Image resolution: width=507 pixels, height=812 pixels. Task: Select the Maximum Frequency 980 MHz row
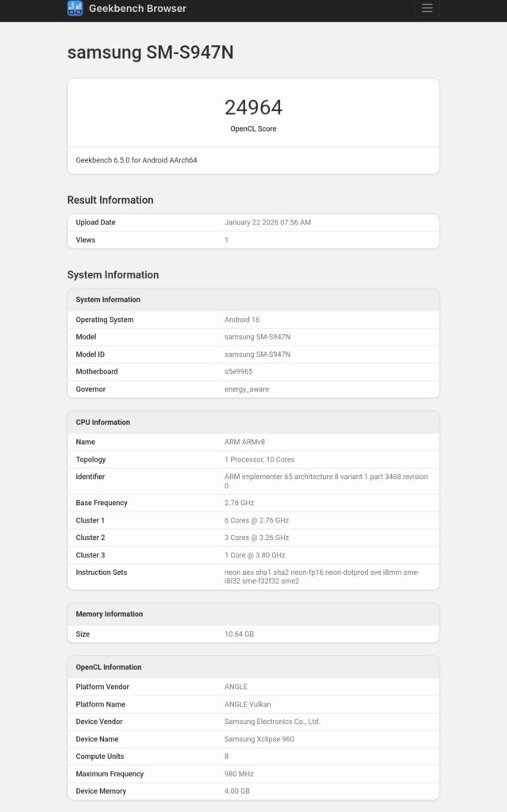pyautogui.click(x=253, y=773)
